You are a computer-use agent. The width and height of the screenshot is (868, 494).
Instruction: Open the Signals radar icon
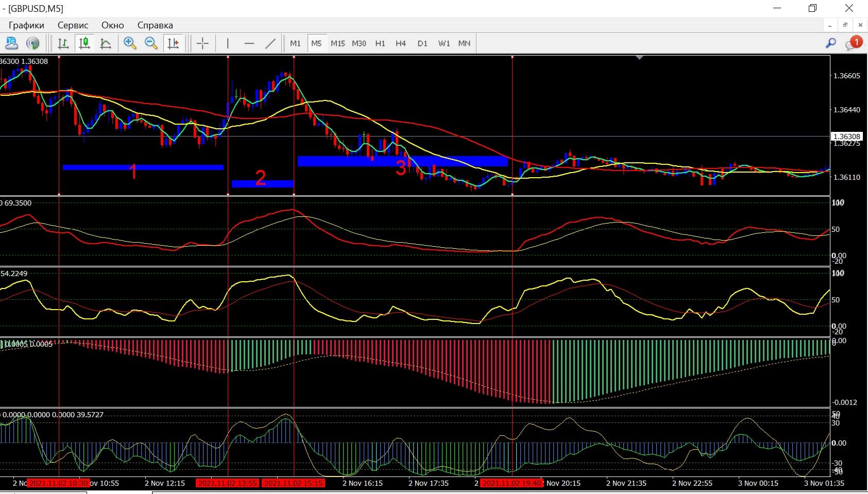(33, 43)
